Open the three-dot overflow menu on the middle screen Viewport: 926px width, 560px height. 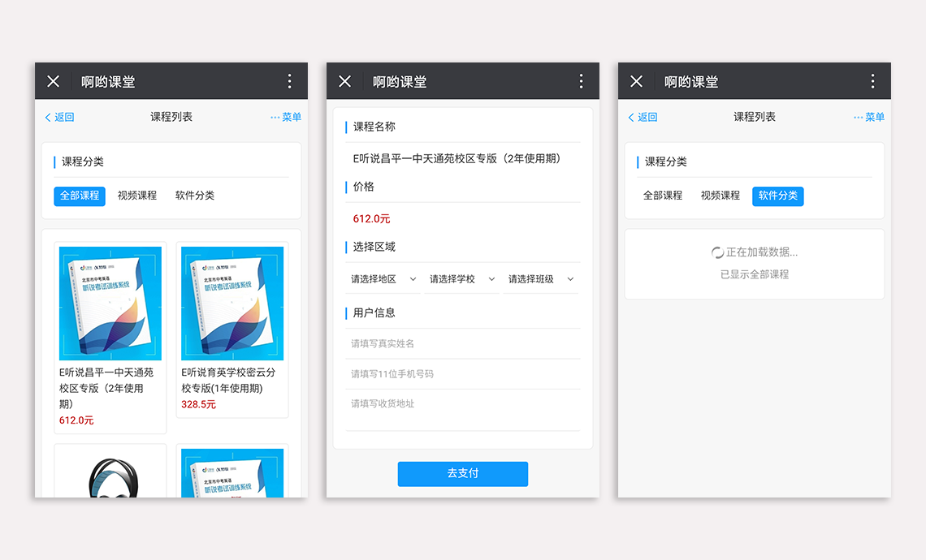pyautogui.click(x=581, y=81)
